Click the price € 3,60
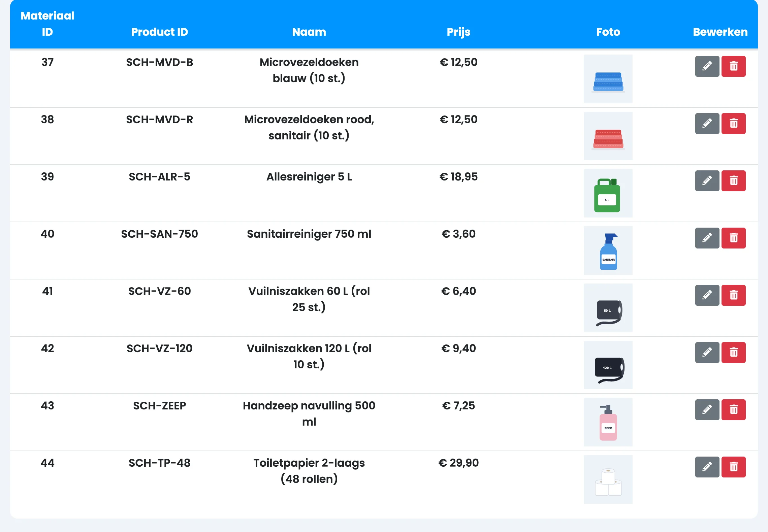Image resolution: width=768 pixels, height=532 pixels. pyautogui.click(x=458, y=234)
